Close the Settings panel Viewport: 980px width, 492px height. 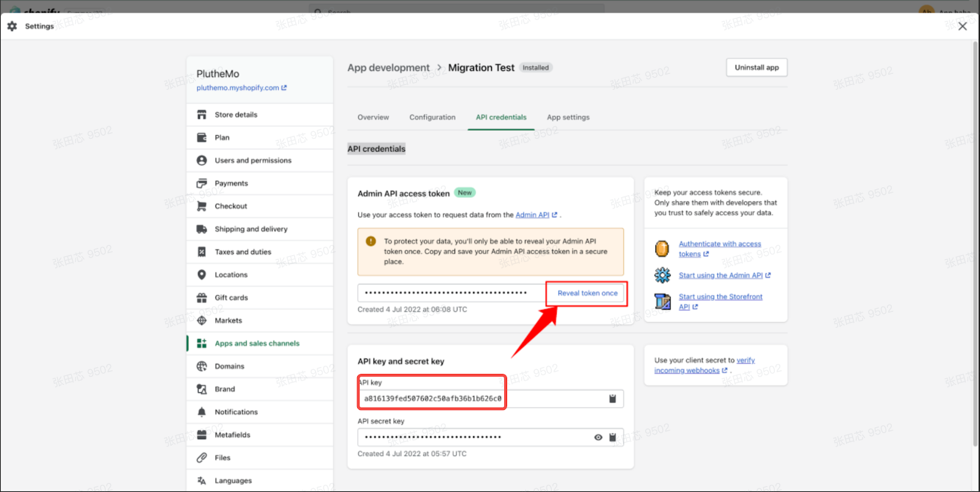point(962,26)
